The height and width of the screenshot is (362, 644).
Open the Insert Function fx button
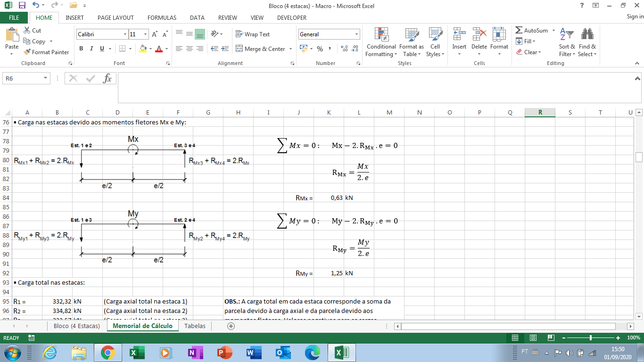point(107,78)
